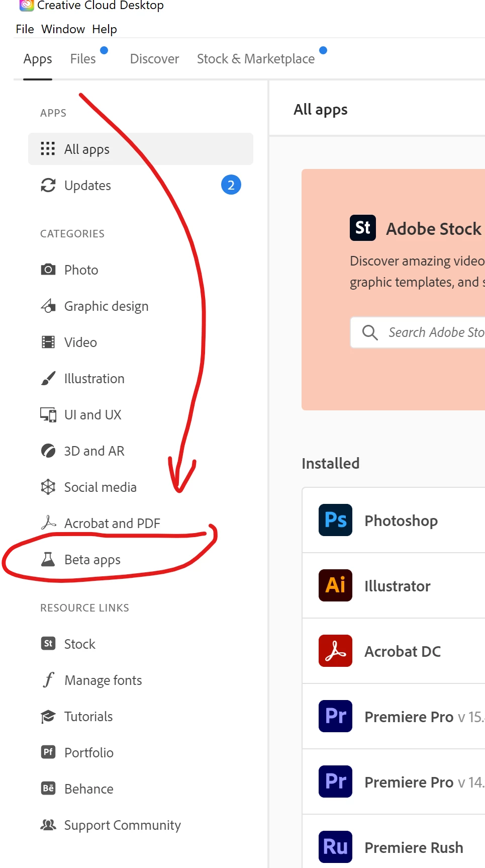Open the File menu
The width and height of the screenshot is (485, 868).
[25, 29]
